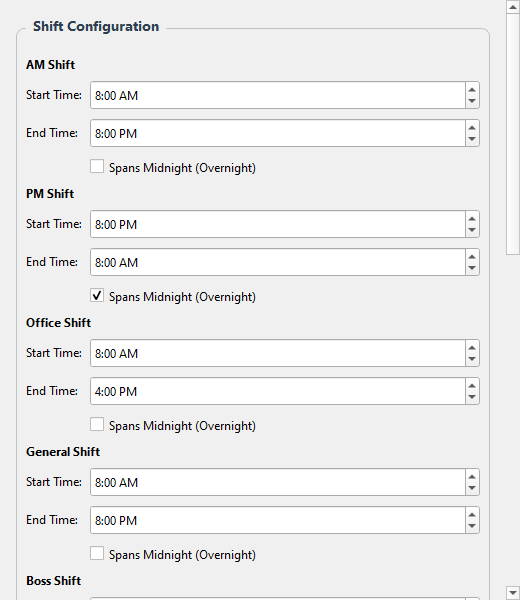Screen dimensions: 520x600
Task: Click the scrollbar down arrow
Action: coord(513,593)
